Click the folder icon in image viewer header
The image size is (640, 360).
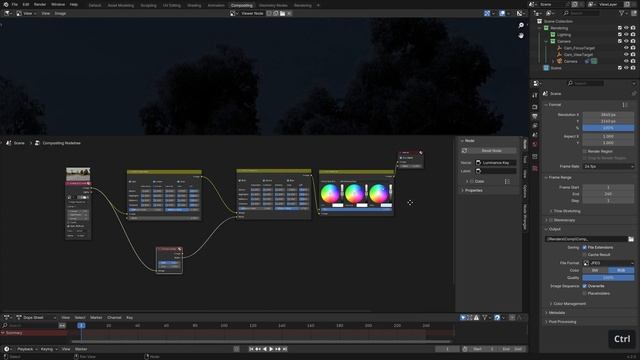pos(282,13)
